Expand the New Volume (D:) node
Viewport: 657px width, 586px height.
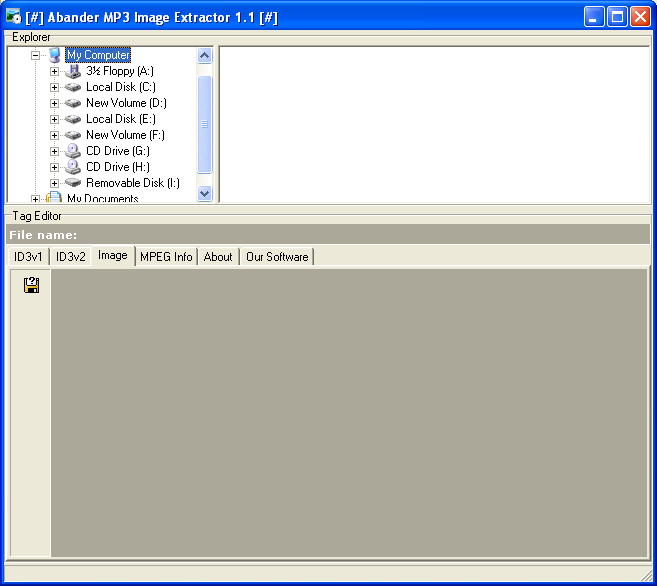click(x=54, y=103)
